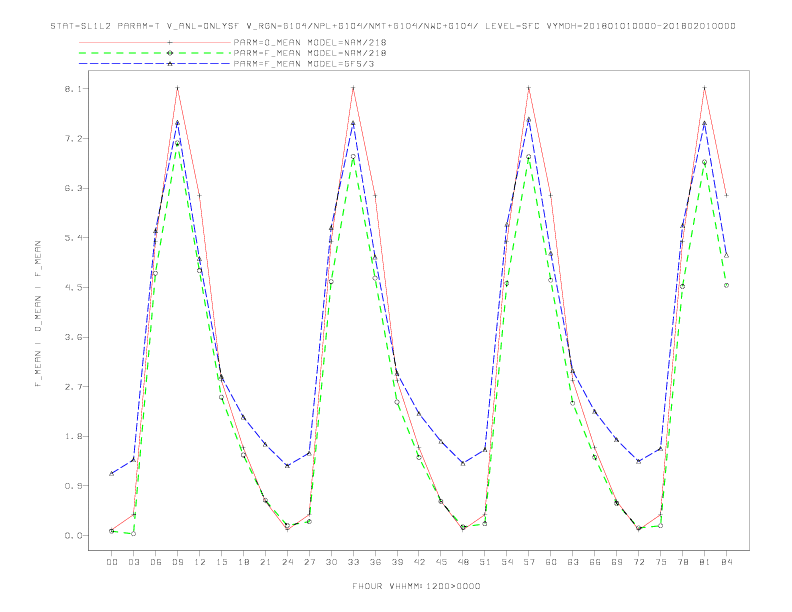Click x-axis tick label 48
Image resolution: width=792 pixels, height=612 pixels.
click(463, 562)
